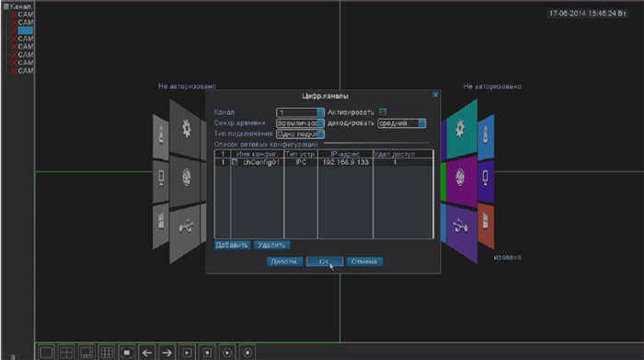The image size is (644, 360).
Task: Select the highlighted blue channel in tree
Action: (x=25, y=30)
